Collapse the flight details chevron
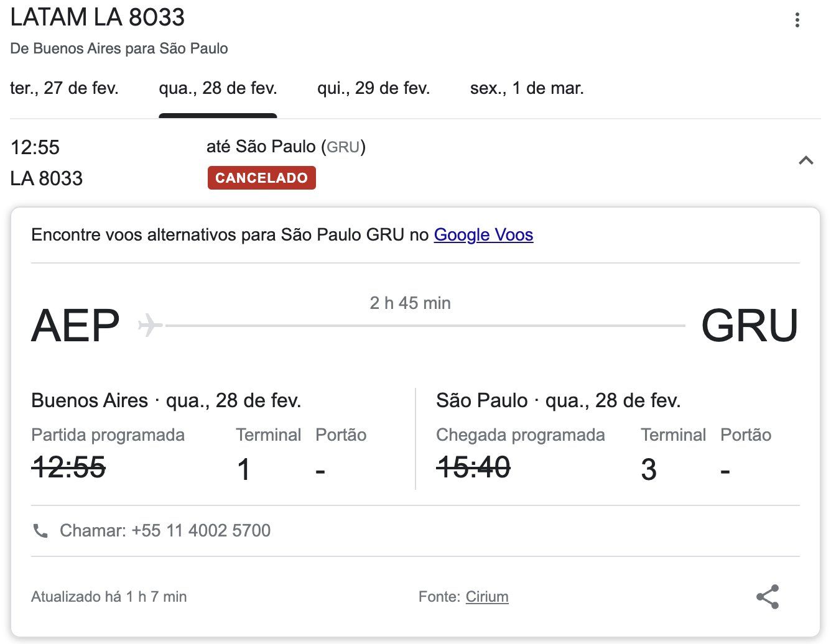This screenshot has width=831, height=644. click(x=806, y=161)
